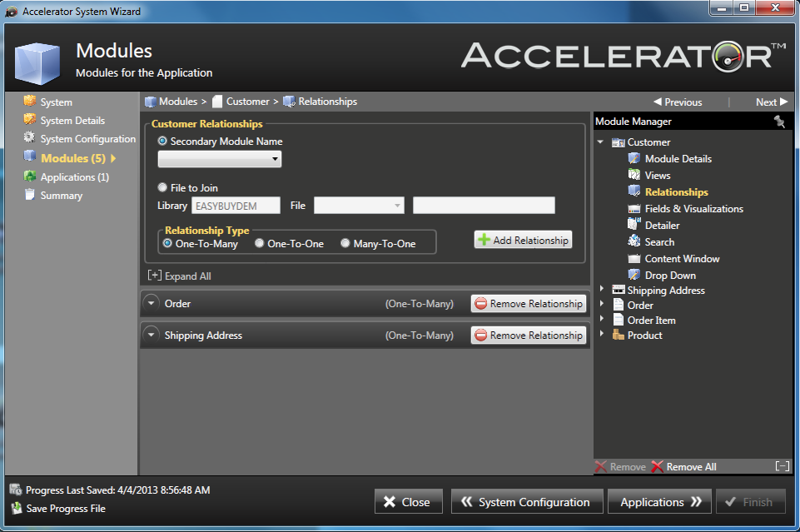Select File to Join radio button
The height and width of the screenshot is (532, 800).
162,187
